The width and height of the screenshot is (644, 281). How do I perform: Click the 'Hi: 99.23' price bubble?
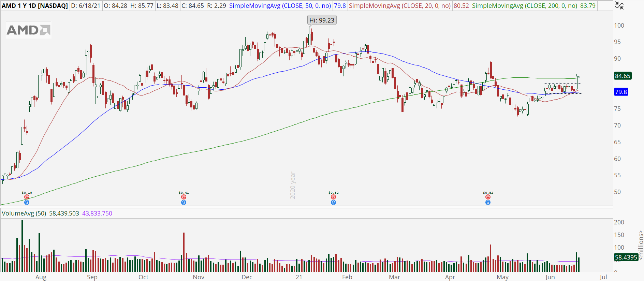click(x=322, y=20)
